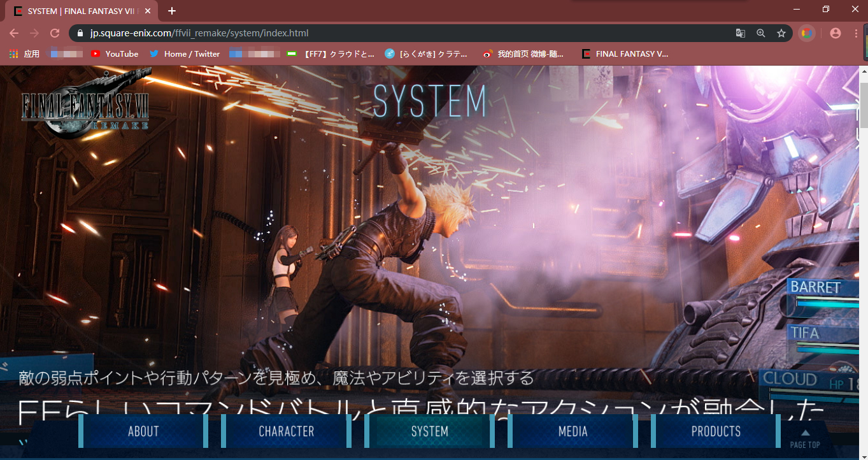Bookmark this page with the star icon
The width and height of the screenshot is (868, 460).
click(x=781, y=33)
